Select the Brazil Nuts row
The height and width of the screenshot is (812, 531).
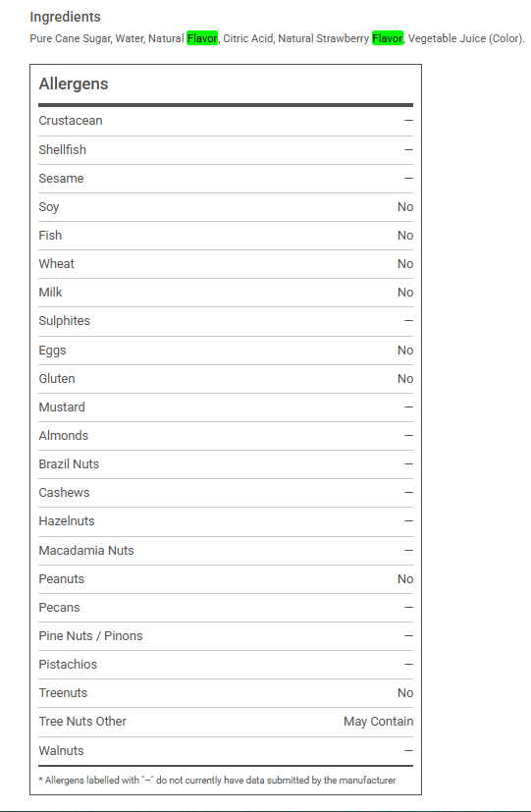tap(226, 464)
